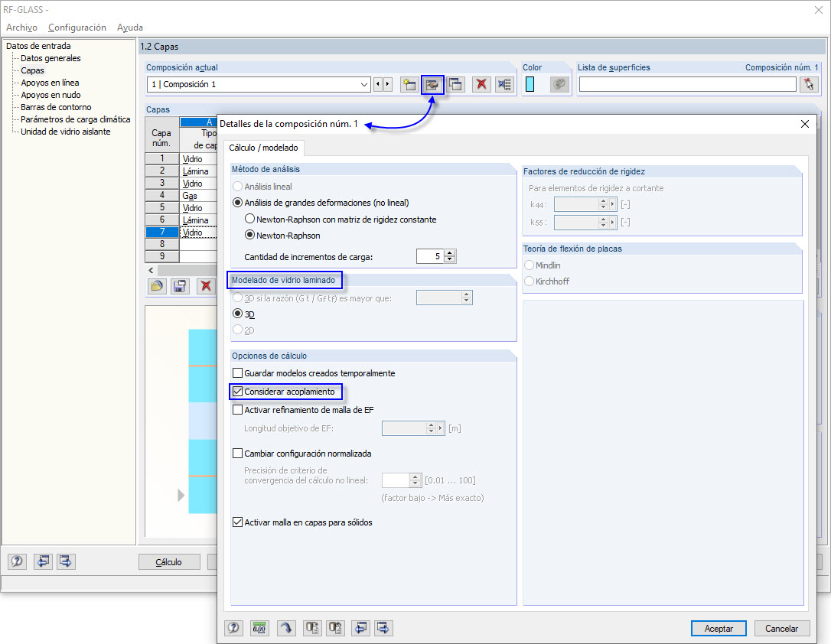Go to previous composition with the left arrow

point(378,84)
